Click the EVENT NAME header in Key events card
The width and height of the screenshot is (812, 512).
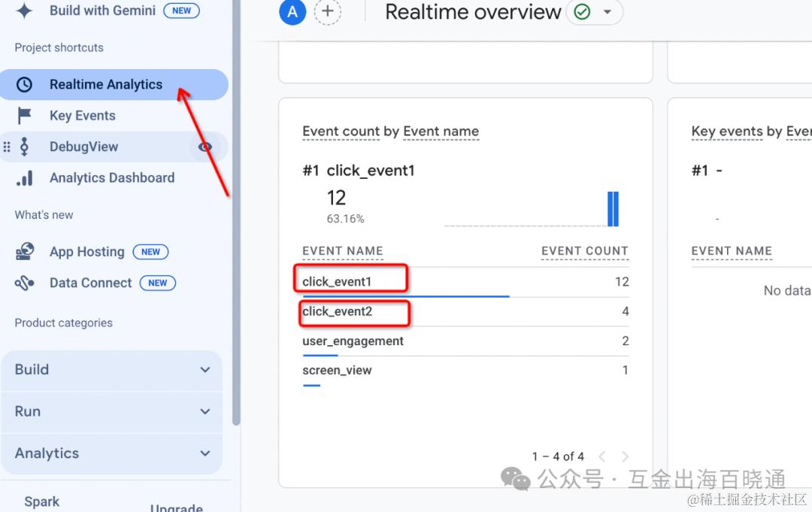click(x=732, y=251)
